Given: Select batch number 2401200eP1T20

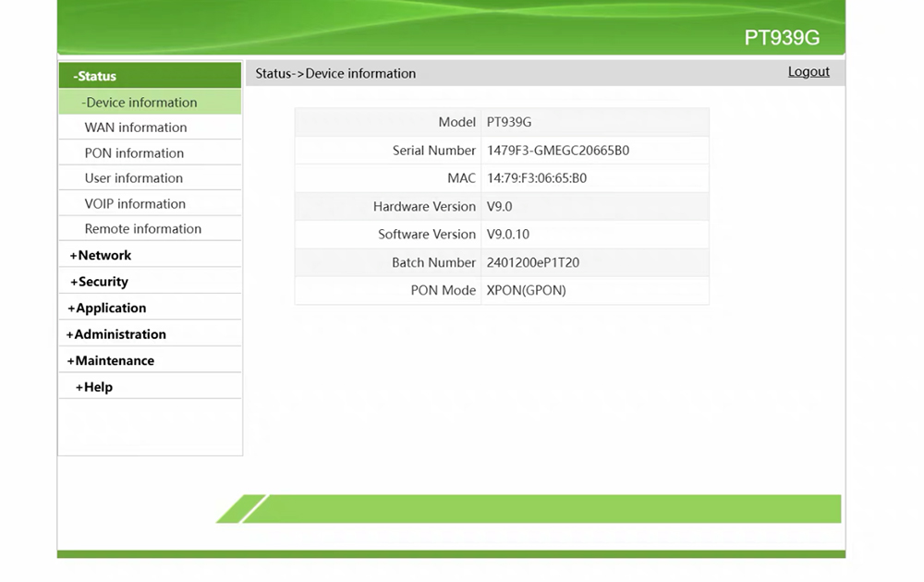Looking at the screenshot, I should [x=533, y=262].
